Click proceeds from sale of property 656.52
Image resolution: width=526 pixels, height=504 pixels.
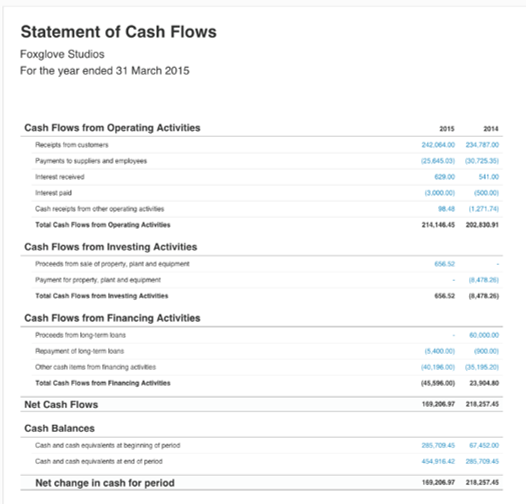click(x=444, y=264)
